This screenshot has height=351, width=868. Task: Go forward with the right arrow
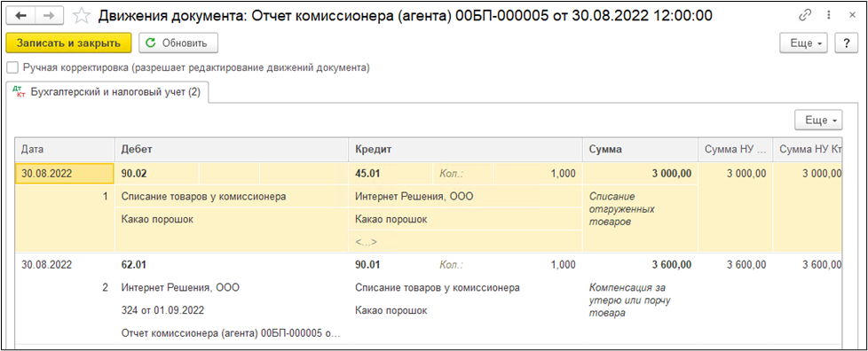coord(49,15)
